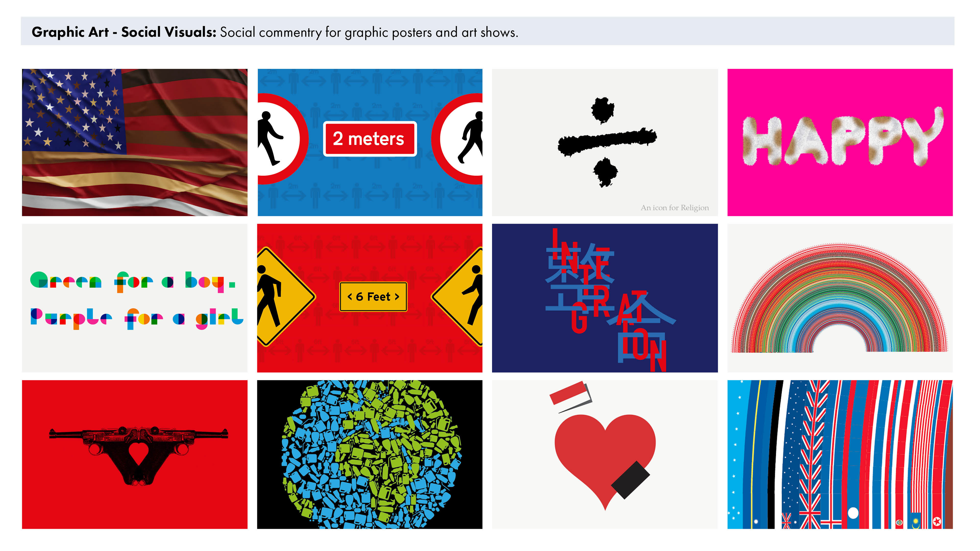Open the plastic bottles globe artwork
Image resolution: width=980 pixels, height=551 pixels.
pyautogui.click(x=370, y=454)
